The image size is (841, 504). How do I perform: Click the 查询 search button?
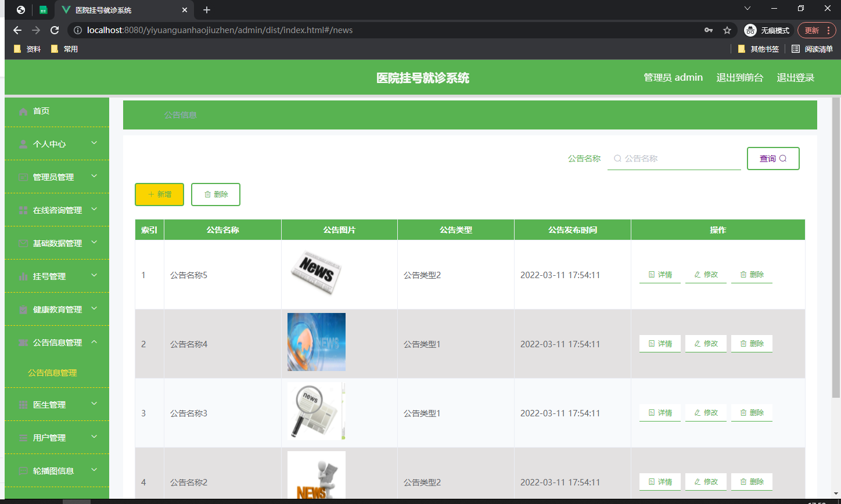coord(773,159)
